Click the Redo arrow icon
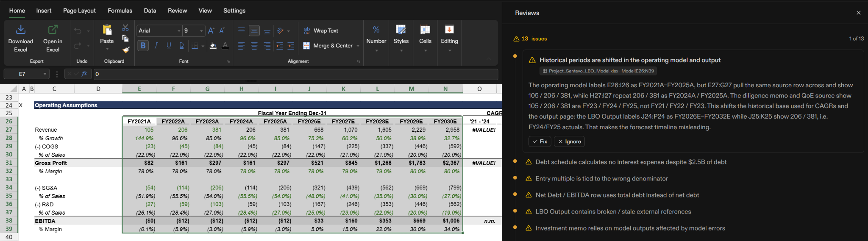 click(x=78, y=45)
